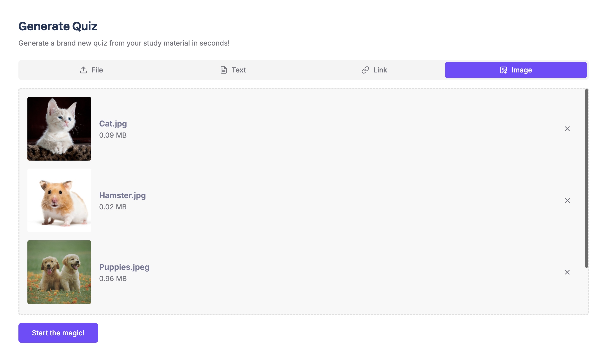Click the hamster photo thumbnail
Image resolution: width=604 pixels, height=364 pixels.
point(59,200)
